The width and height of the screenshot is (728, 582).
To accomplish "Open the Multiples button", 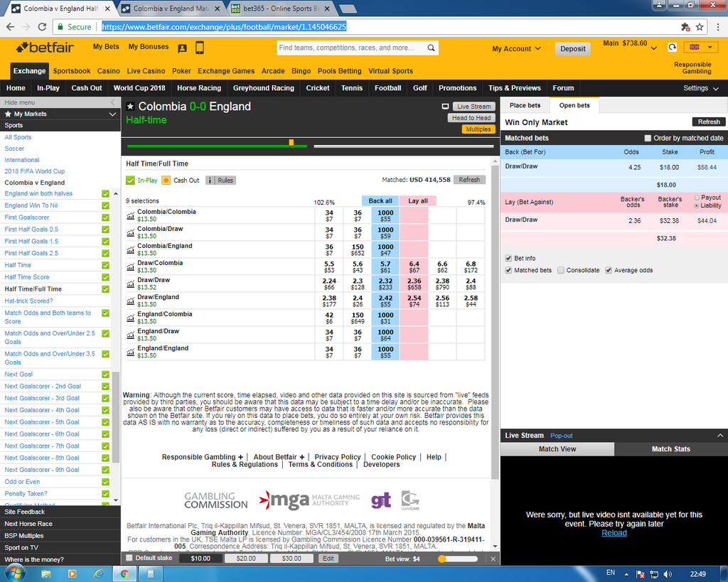I will 478,129.
